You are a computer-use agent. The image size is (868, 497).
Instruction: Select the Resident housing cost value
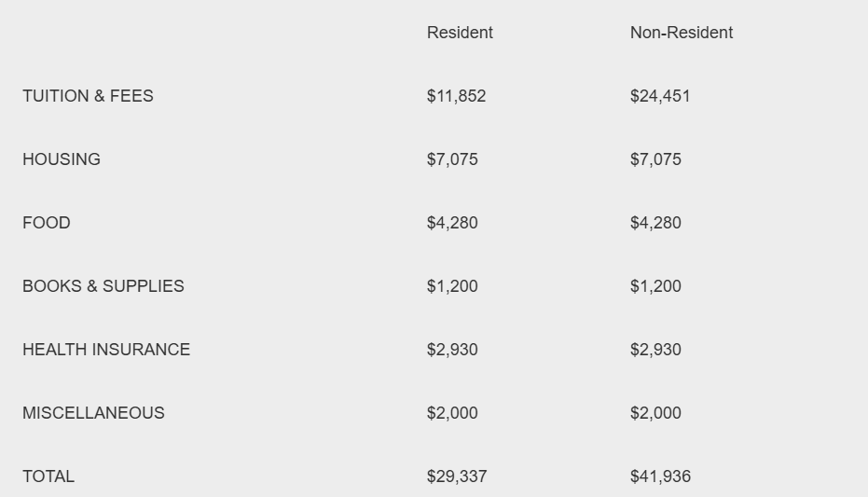(452, 159)
